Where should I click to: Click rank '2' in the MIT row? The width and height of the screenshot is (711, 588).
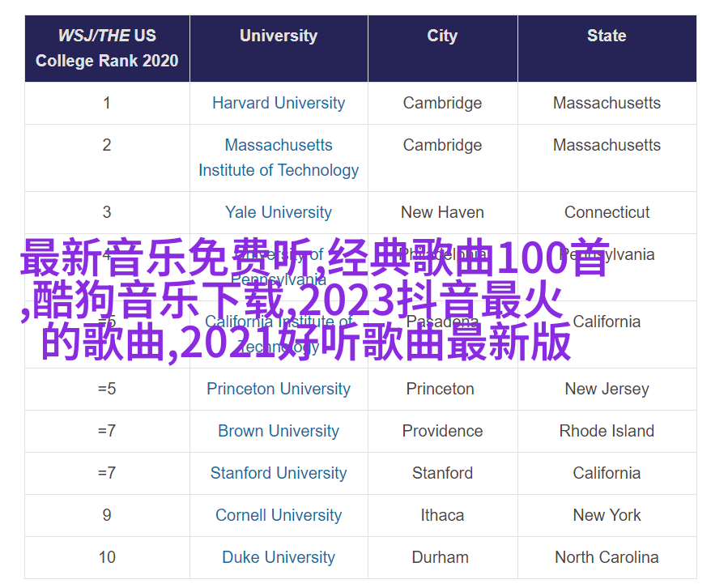(107, 145)
